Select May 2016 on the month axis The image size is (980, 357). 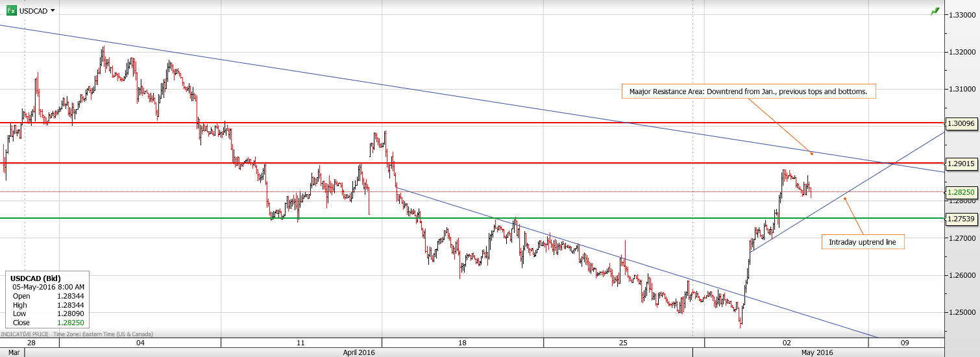[817, 352]
